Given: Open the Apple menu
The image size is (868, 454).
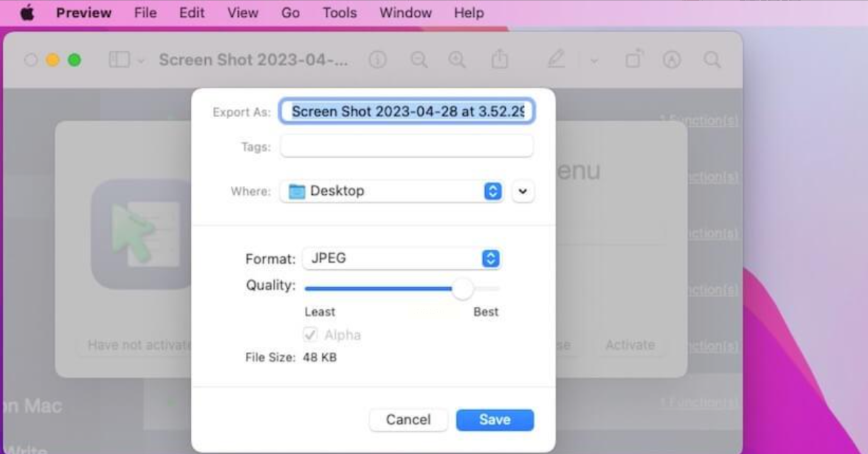Looking at the screenshot, I should pyautogui.click(x=27, y=13).
